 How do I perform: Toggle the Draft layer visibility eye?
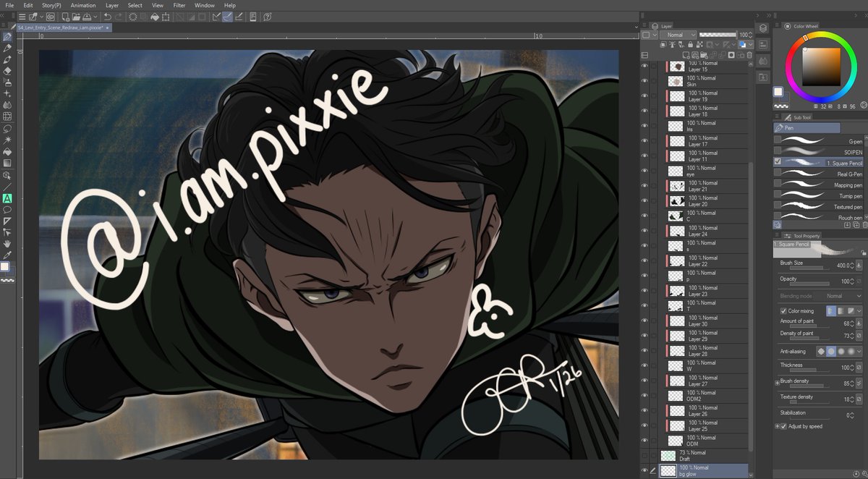pos(644,455)
